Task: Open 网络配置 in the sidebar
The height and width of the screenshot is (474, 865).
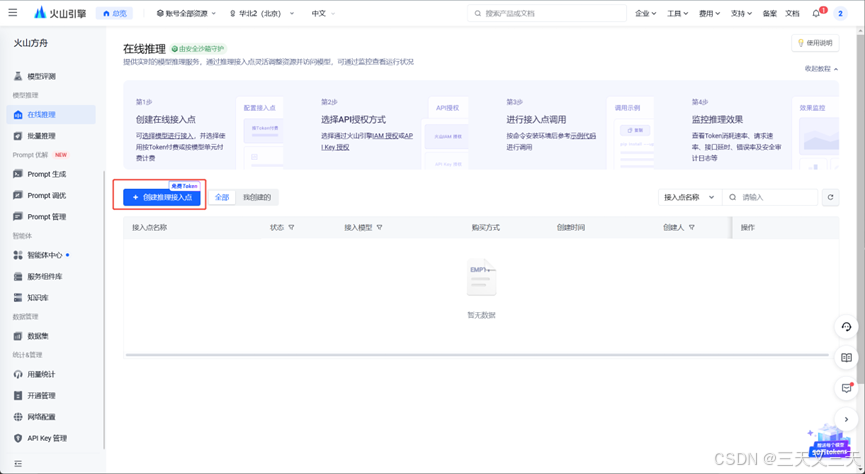Action: click(x=41, y=417)
